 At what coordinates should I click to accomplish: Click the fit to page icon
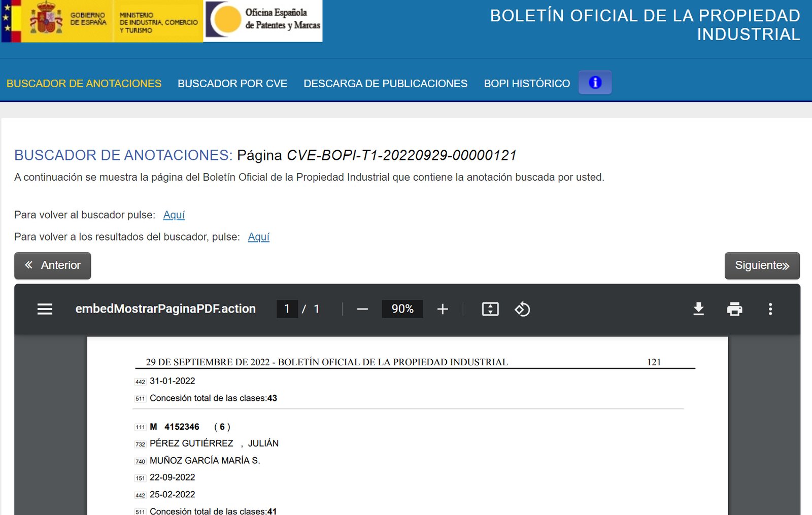[490, 309]
